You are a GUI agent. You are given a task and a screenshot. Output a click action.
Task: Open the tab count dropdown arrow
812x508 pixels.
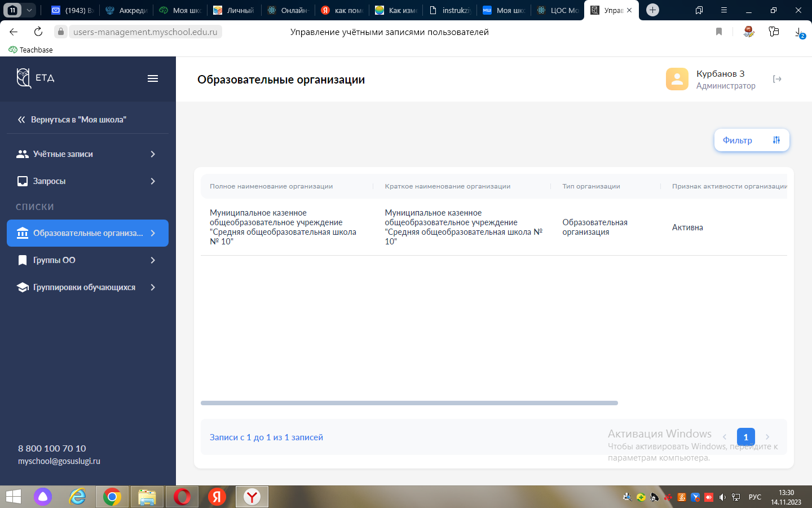click(29, 10)
